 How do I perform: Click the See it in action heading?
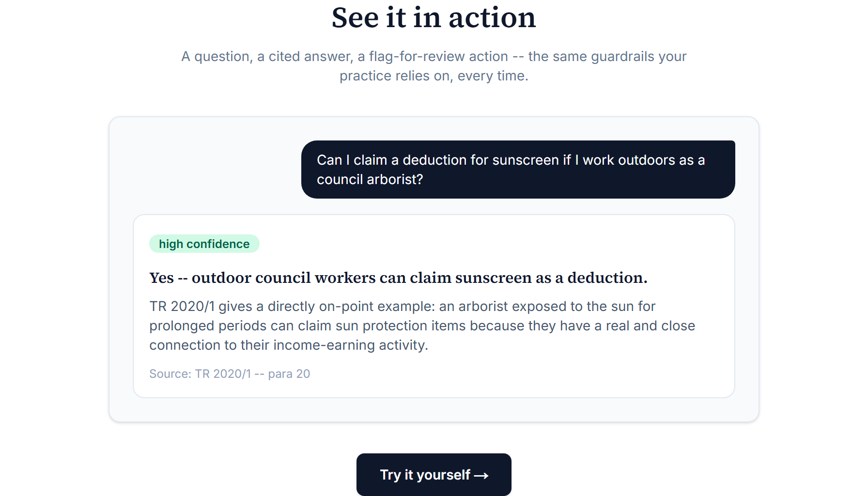pyautogui.click(x=434, y=17)
